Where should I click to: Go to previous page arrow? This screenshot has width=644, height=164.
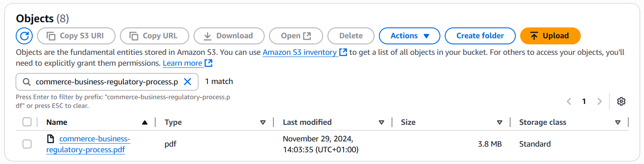(x=569, y=101)
